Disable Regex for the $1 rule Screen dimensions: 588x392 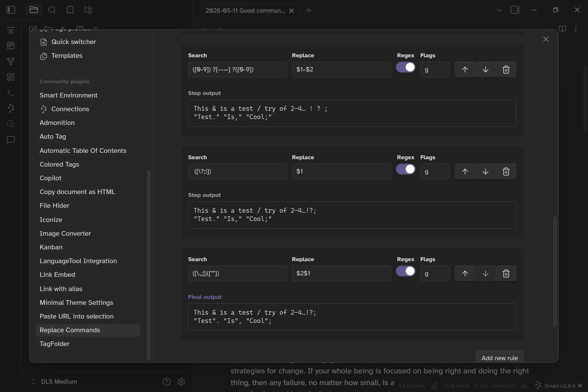point(405,169)
